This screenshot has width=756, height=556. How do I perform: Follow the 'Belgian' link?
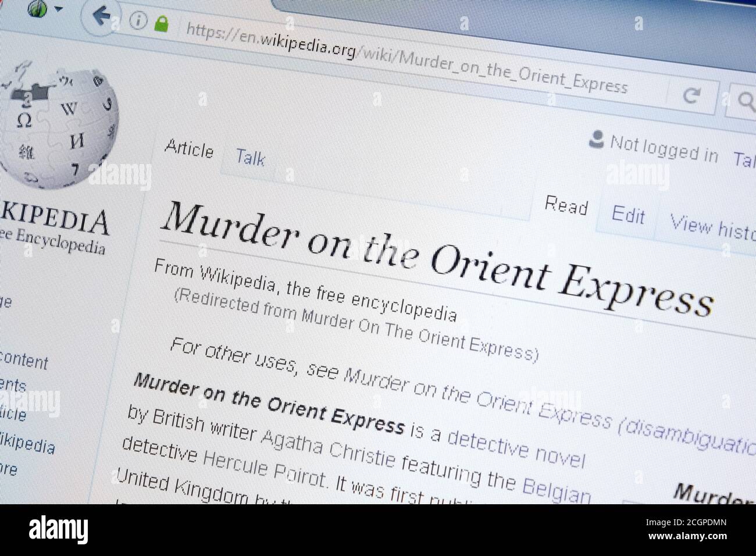pyautogui.click(x=557, y=491)
